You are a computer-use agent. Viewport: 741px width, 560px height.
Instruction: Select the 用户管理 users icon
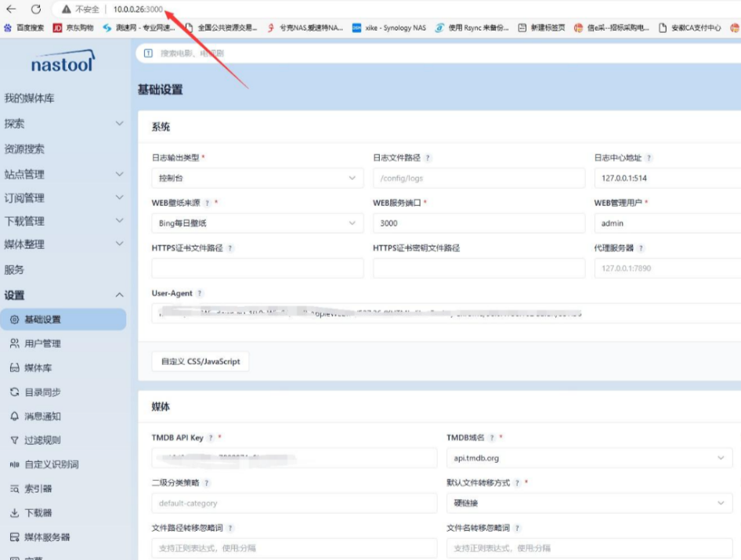[13, 341]
